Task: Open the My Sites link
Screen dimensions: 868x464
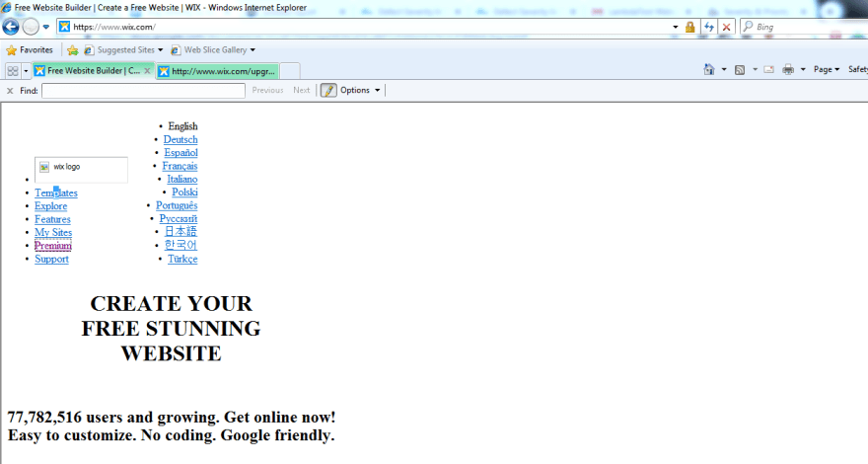Action: (x=53, y=232)
